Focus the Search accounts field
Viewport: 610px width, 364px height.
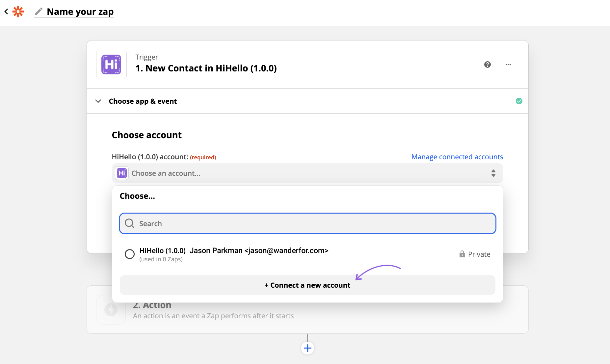click(x=307, y=223)
